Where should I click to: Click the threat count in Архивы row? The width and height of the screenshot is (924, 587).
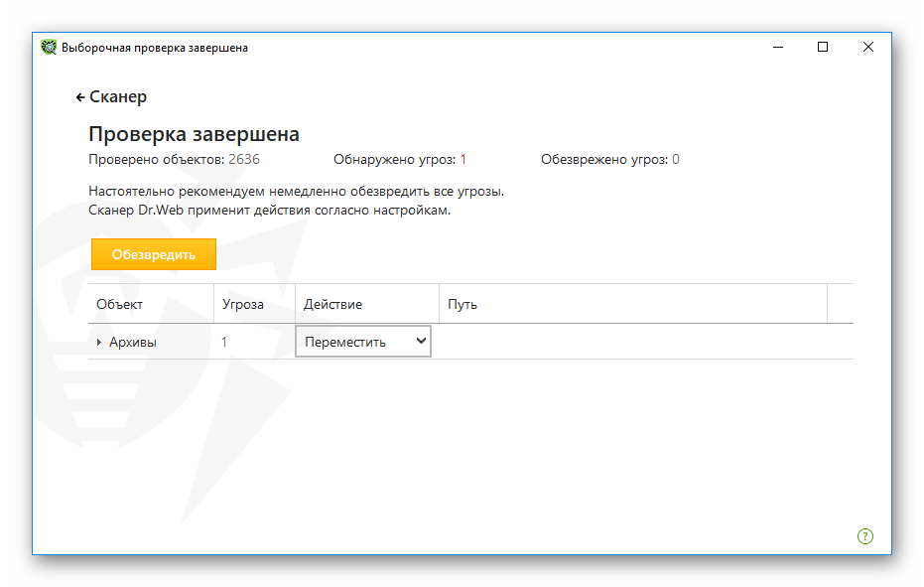point(224,343)
